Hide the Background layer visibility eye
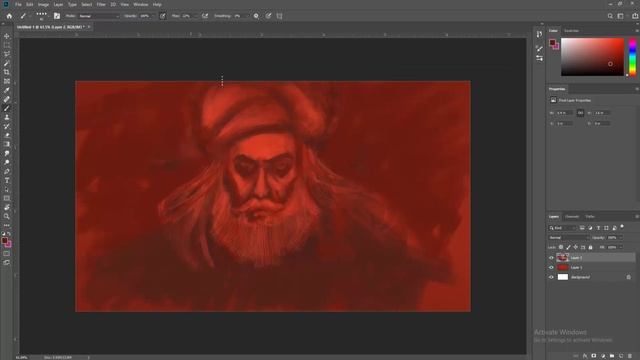640x360 pixels. pyautogui.click(x=551, y=277)
